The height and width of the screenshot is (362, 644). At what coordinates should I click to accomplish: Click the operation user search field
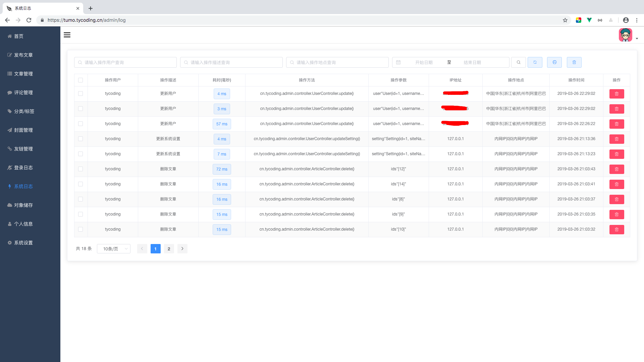tap(125, 62)
